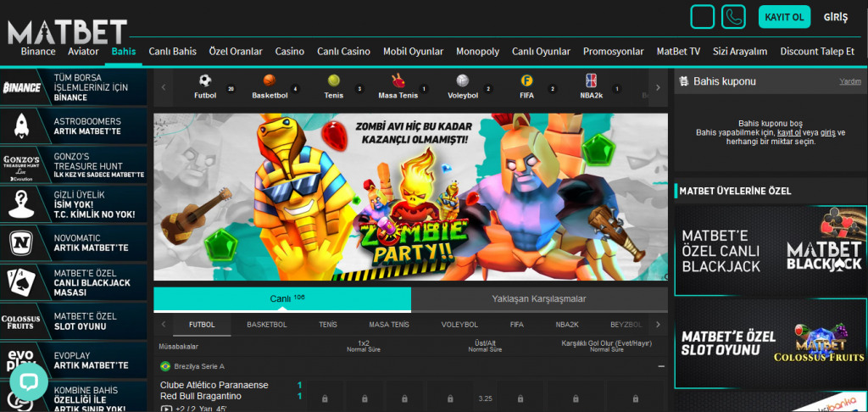868x412 pixels.
Task: Select the VOLEYBOL live tab
Action: coord(459,325)
